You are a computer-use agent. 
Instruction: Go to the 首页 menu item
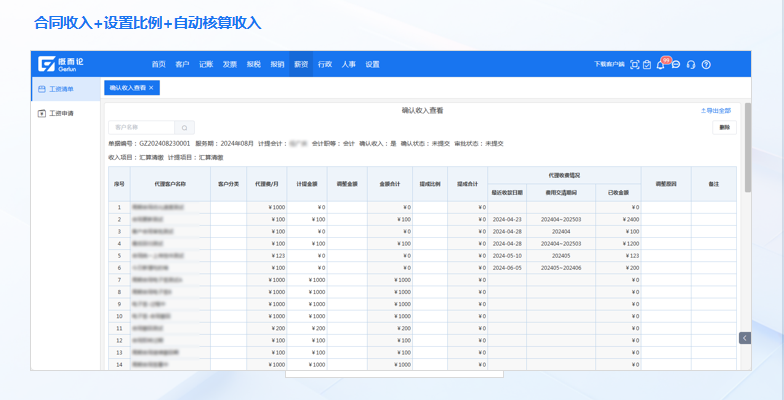click(158, 64)
